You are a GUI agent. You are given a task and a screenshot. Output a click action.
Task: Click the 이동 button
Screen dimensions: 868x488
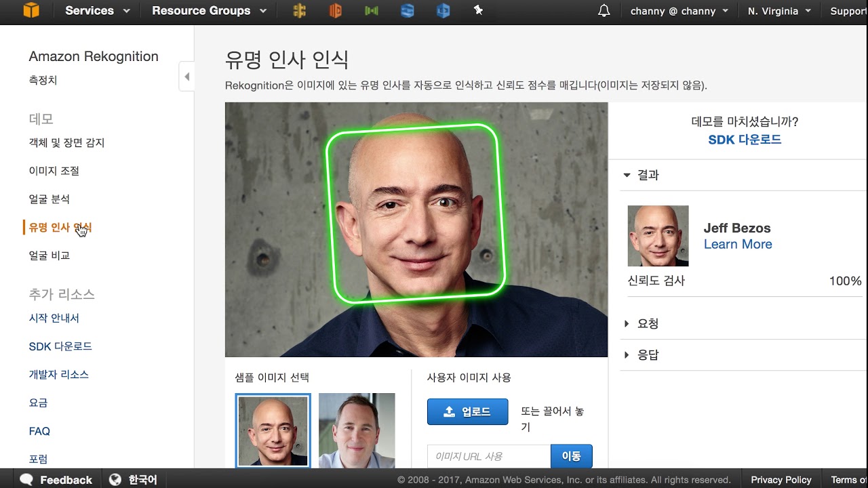click(572, 456)
